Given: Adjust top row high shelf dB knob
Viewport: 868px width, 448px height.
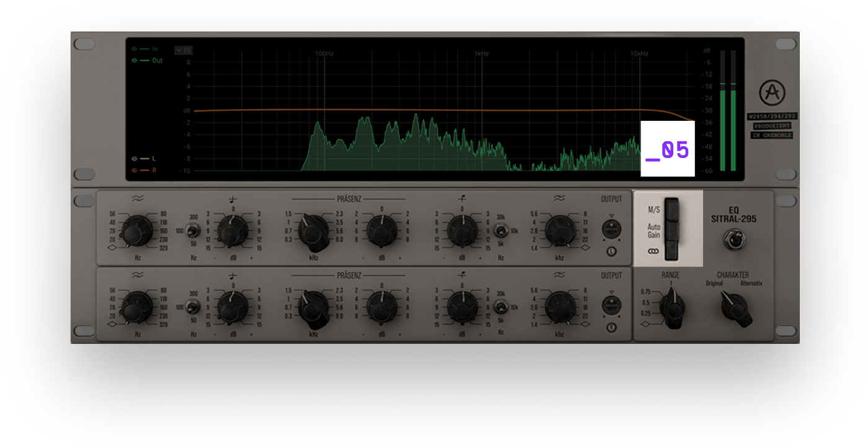Looking at the screenshot, I should (x=462, y=231).
